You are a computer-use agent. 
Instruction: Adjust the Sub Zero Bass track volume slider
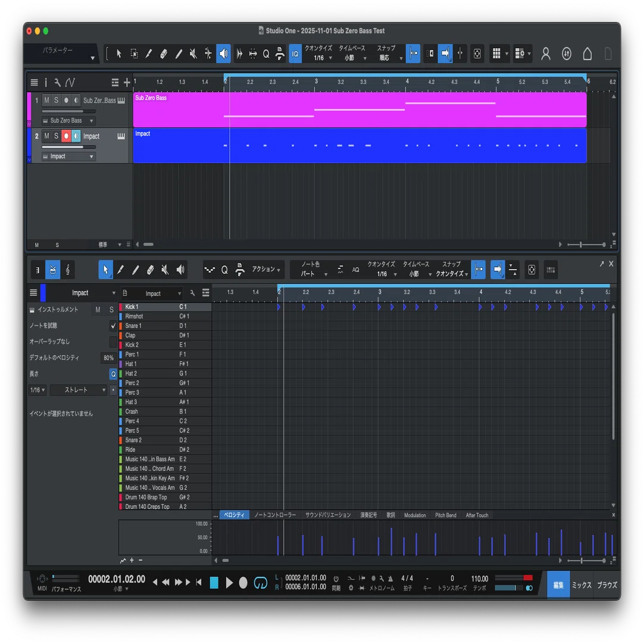point(68,111)
